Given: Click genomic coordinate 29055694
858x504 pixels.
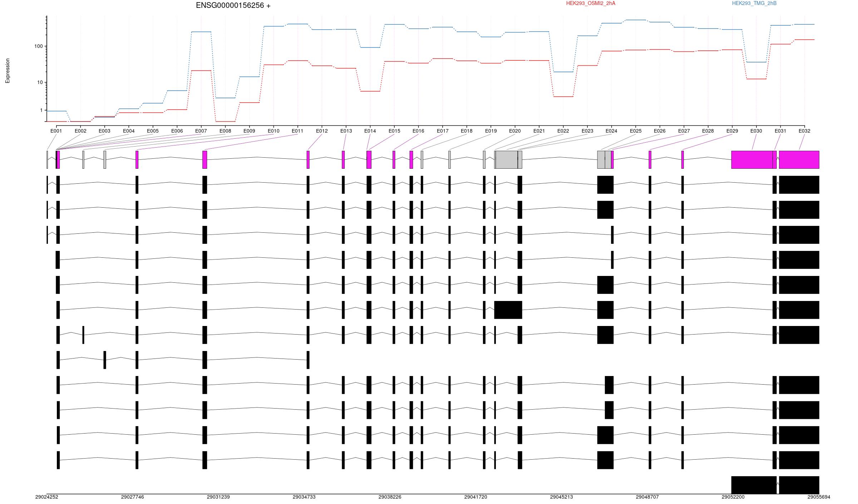Looking at the screenshot, I should (x=819, y=497).
